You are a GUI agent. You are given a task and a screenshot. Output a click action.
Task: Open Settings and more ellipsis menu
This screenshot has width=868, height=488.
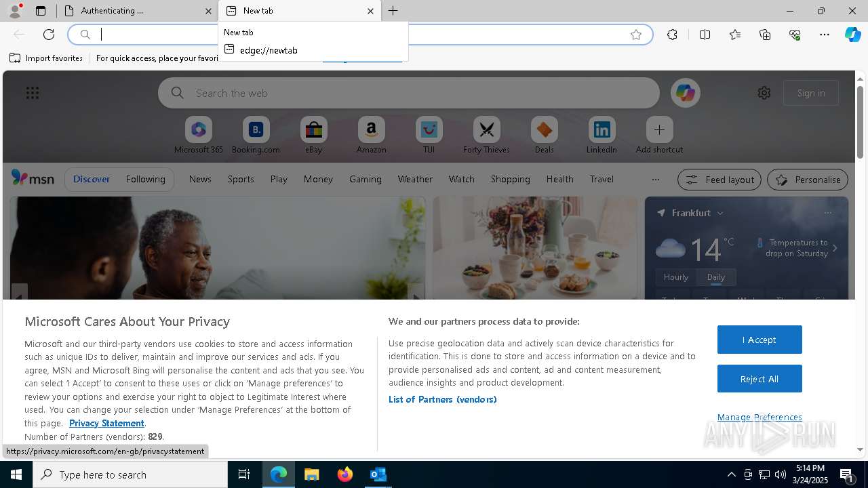click(x=825, y=35)
